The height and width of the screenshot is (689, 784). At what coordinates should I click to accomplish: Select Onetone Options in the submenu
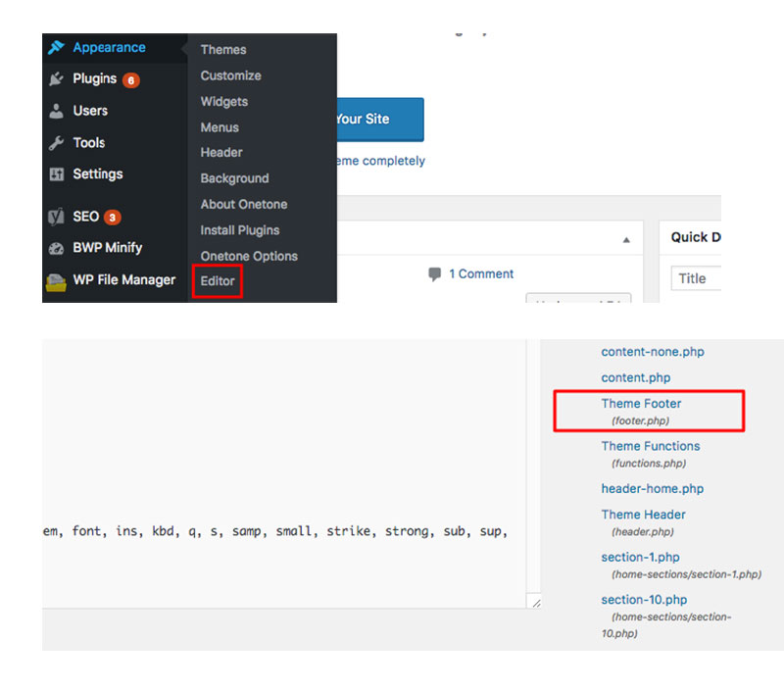pyautogui.click(x=249, y=257)
